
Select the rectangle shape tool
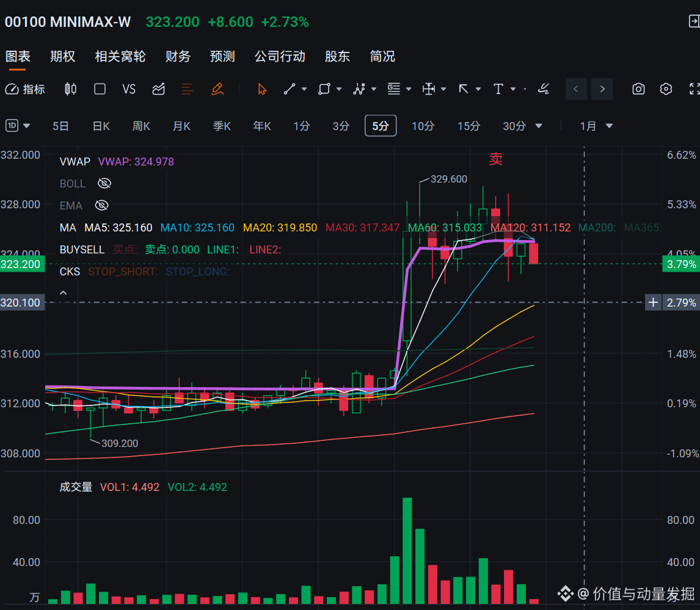tap(324, 89)
